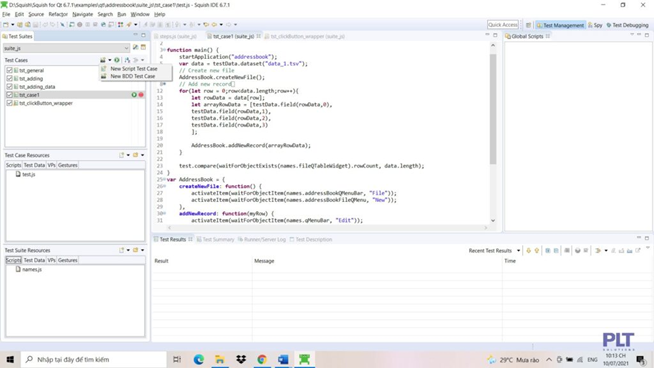Click green run icon on tst_case1 row

(x=134, y=95)
